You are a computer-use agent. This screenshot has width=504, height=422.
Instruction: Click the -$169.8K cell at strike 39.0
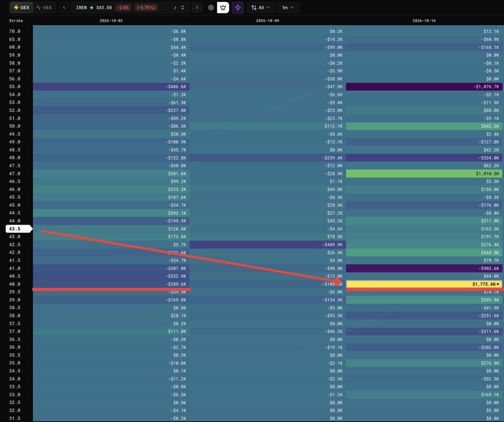(x=111, y=300)
